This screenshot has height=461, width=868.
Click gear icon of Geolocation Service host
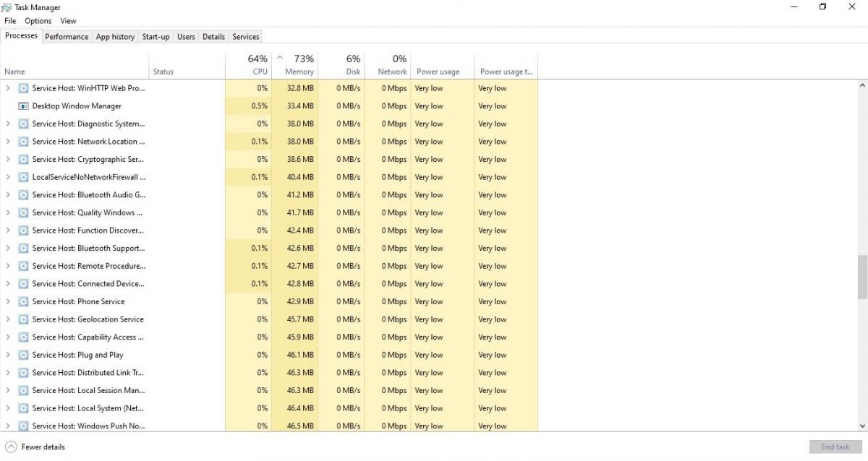click(x=23, y=319)
